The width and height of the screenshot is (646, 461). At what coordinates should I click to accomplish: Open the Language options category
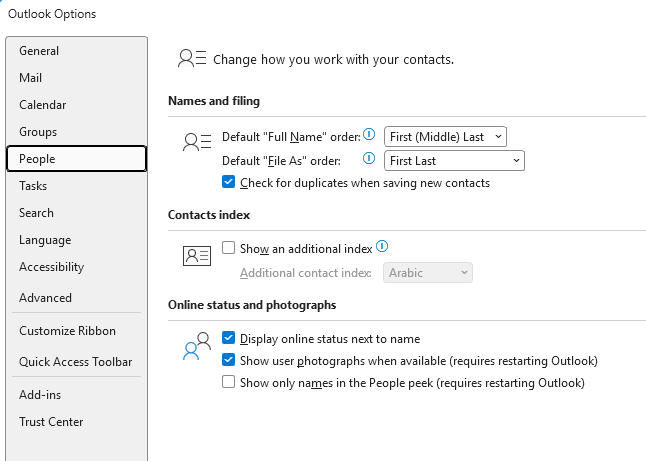77,240
